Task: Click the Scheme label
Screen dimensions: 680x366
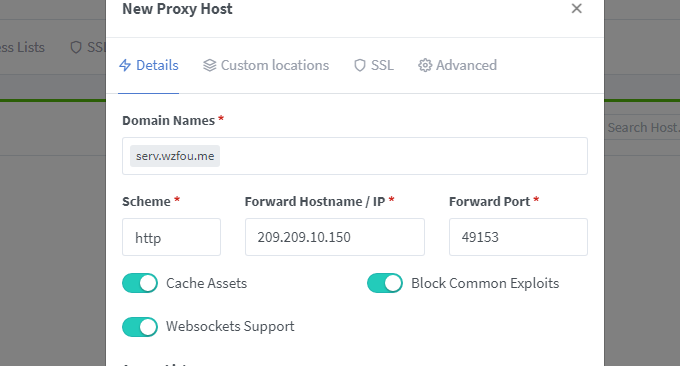Action: coord(146,202)
